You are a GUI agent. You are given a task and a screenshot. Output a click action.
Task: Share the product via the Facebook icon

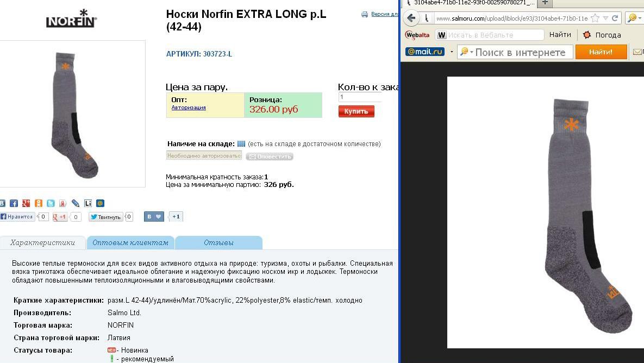pos(14,203)
